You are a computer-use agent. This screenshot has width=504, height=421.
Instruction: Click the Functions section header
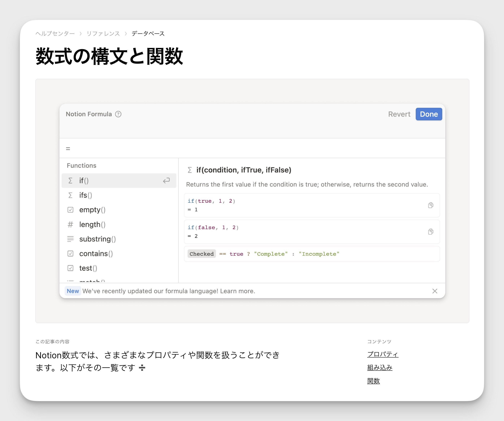pos(82,166)
